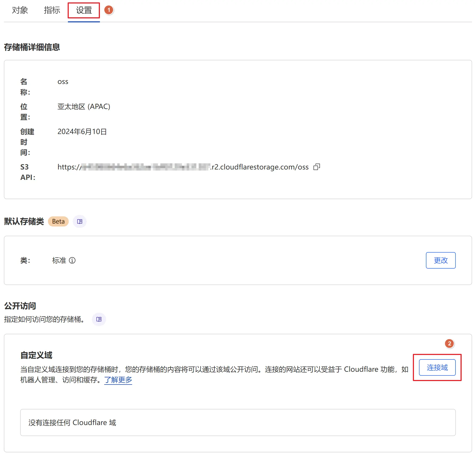The image size is (476, 453).
Task: Click 没有连接任何 Cloudflare 域 message
Action: 72,423
